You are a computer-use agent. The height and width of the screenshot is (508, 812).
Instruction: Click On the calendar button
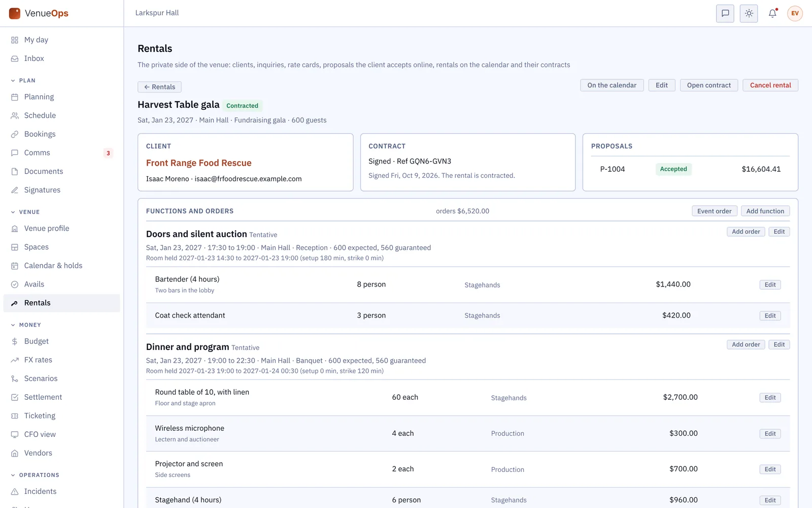click(612, 85)
